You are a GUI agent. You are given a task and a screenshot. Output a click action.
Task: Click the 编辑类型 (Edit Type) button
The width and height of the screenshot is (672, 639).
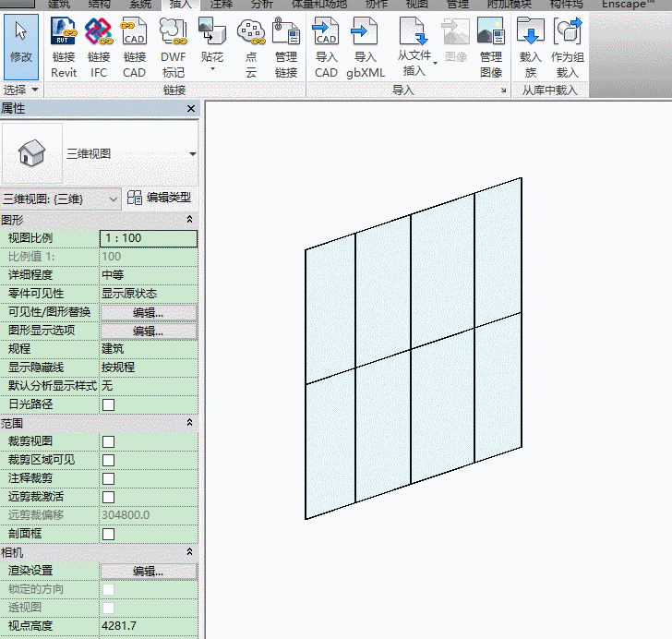pos(160,198)
